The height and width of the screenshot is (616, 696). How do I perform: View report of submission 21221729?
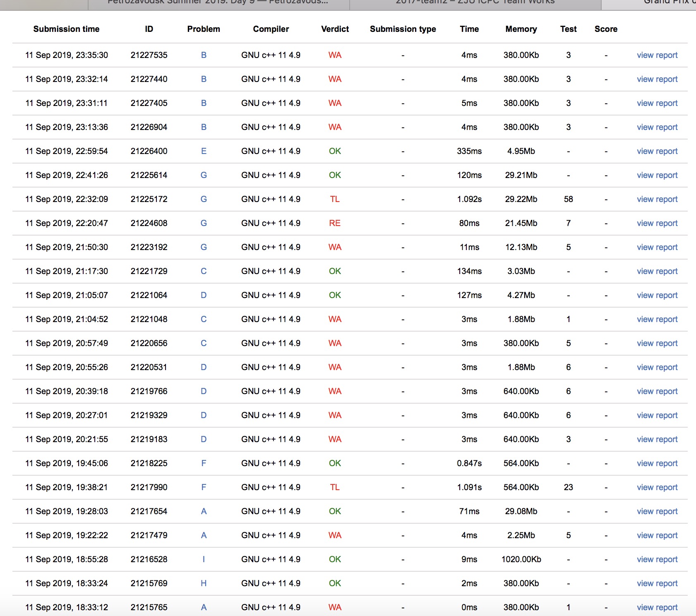point(657,271)
